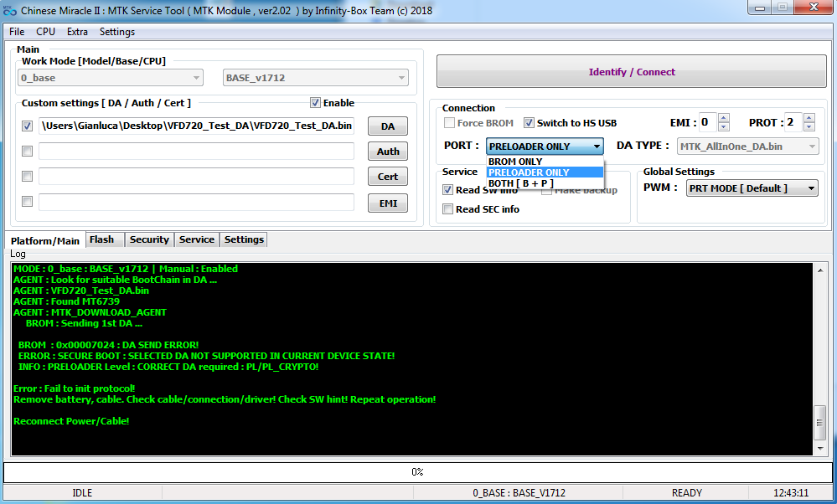Click the Cert file path field
The image size is (837, 504).
tap(196, 176)
